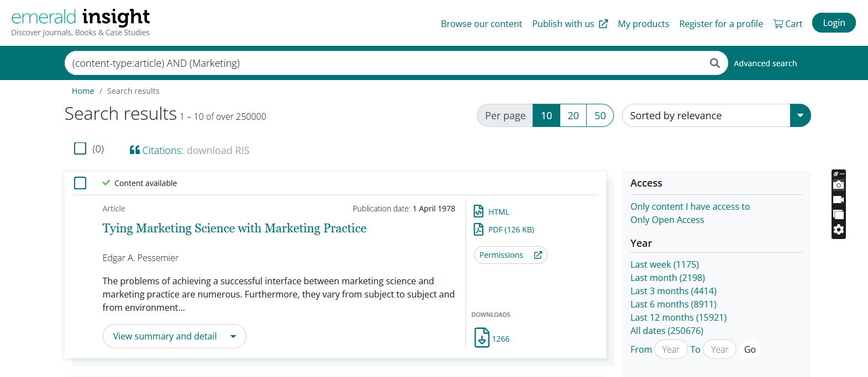Open Advanced search link
The width and height of the screenshot is (868, 377).
coord(765,63)
